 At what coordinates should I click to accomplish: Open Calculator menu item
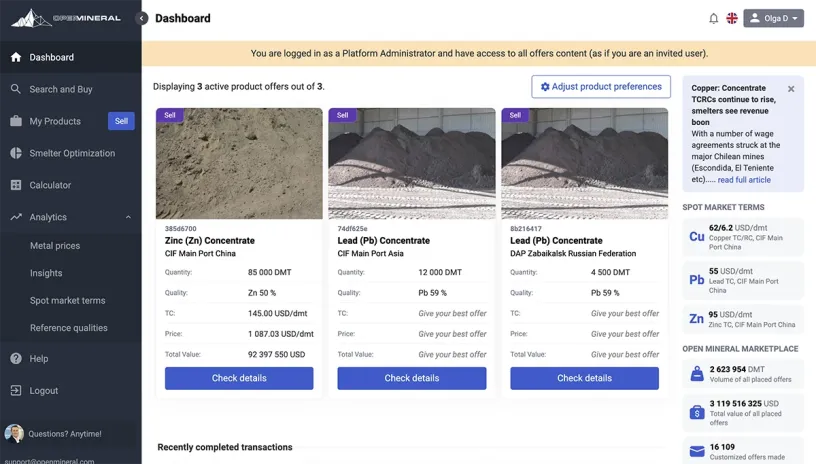50,185
